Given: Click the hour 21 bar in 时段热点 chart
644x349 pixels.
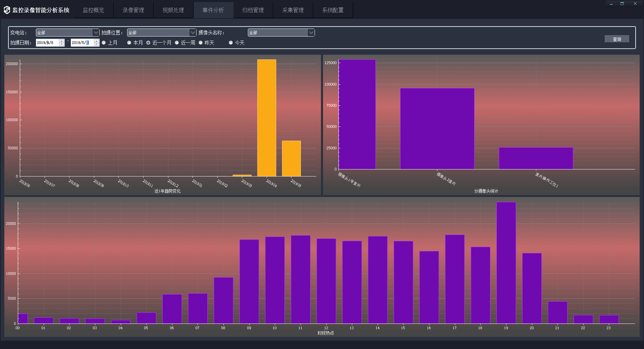Looking at the screenshot, I should [557, 313].
